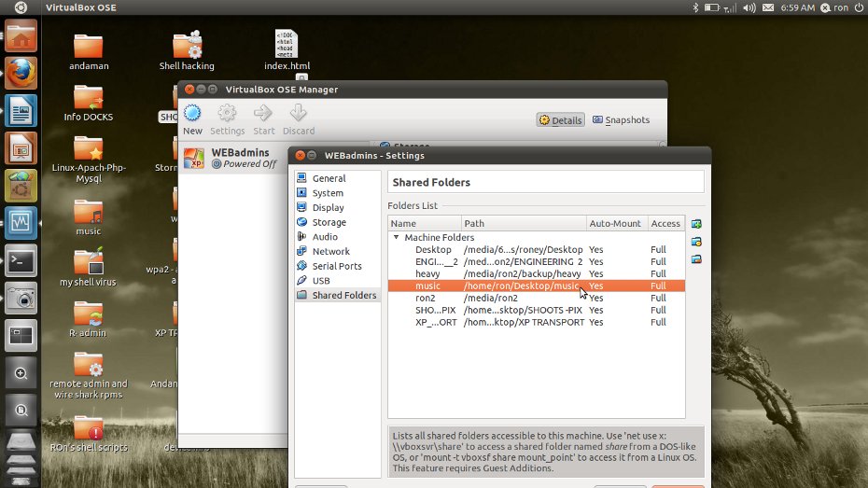Open the messaging mail indicator
The height and width of the screenshot is (488, 868).
(x=768, y=7)
